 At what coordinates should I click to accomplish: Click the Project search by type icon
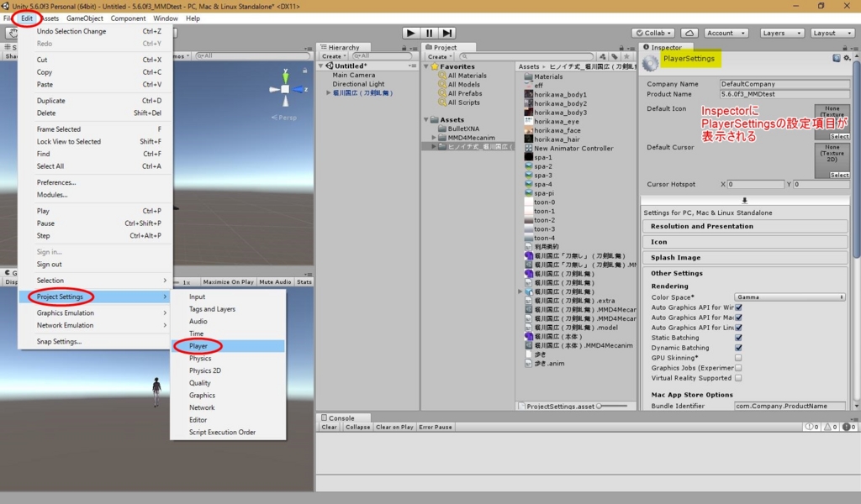tap(602, 56)
